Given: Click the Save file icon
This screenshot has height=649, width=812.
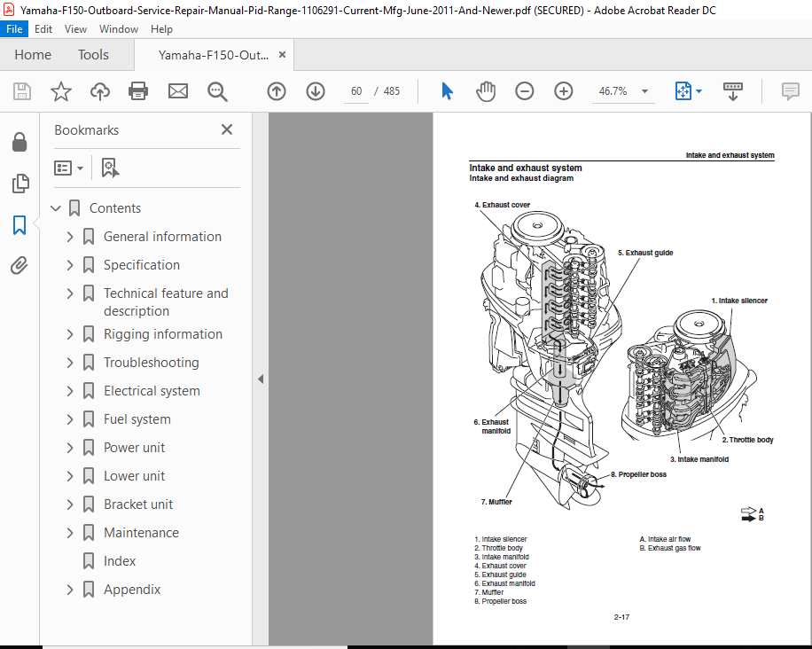Looking at the screenshot, I should pyautogui.click(x=22, y=91).
